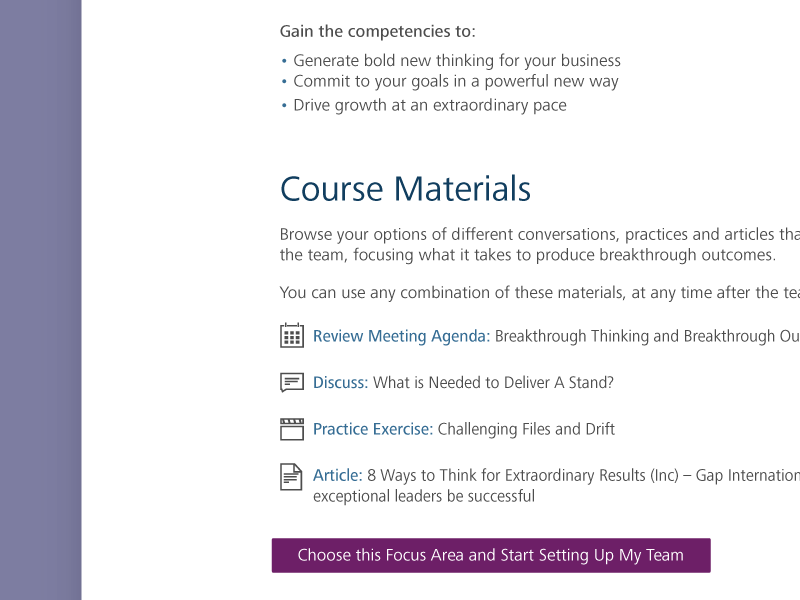Click the speech bubble icon beside Discuss
This screenshot has width=800, height=600.
[291, 382]
